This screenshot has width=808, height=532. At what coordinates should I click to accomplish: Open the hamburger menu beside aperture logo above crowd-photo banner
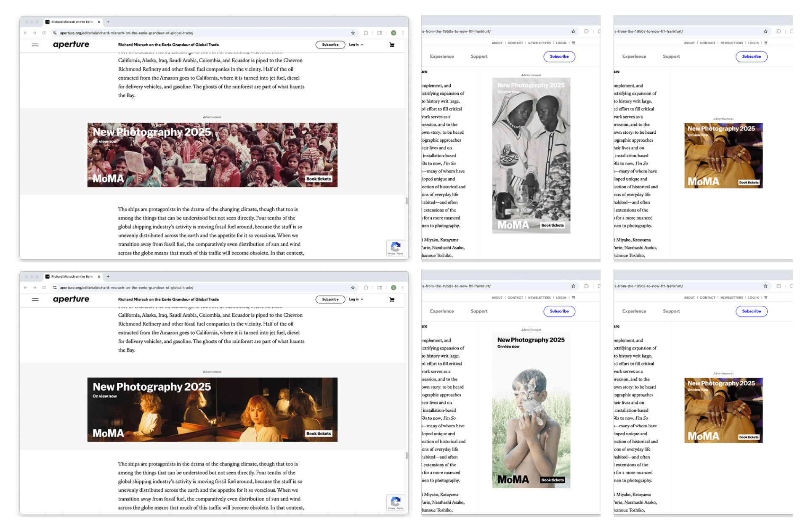click(x=35, y=45)
